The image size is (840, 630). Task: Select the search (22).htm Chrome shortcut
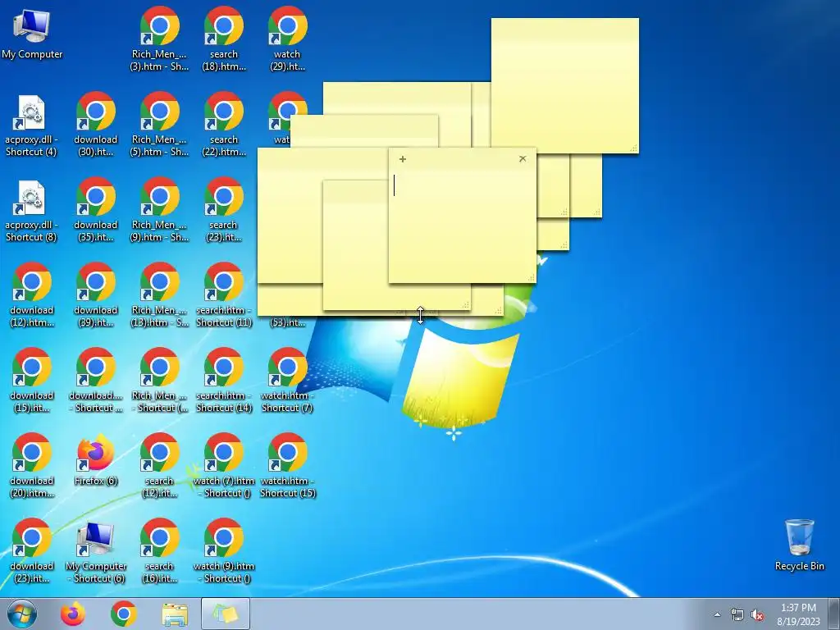224,125
